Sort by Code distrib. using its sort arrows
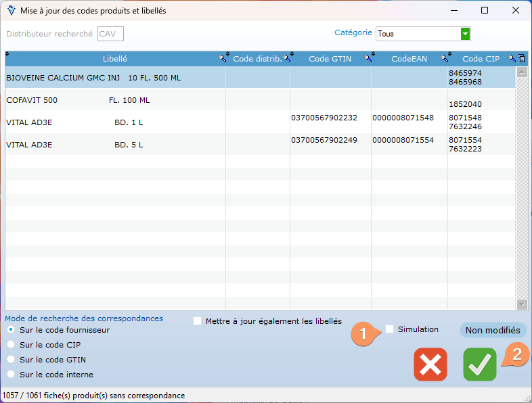Image resolution: width=532 pixels, height=403 pixels. (x=227, y=54)
